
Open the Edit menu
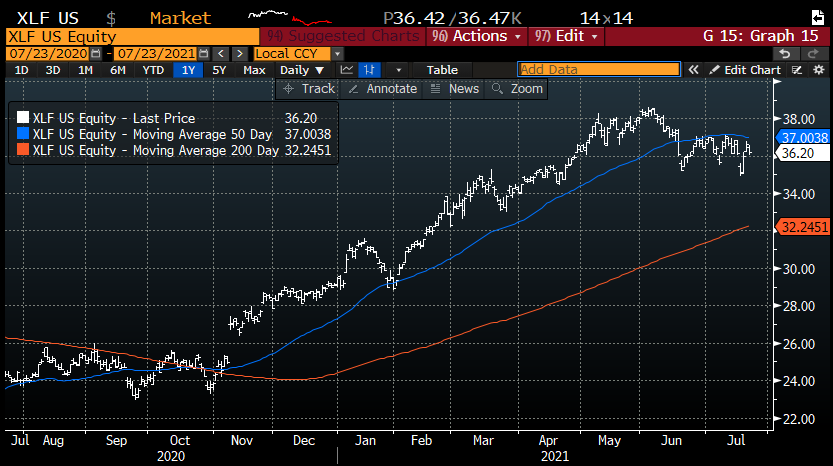(x=566, y=36)
